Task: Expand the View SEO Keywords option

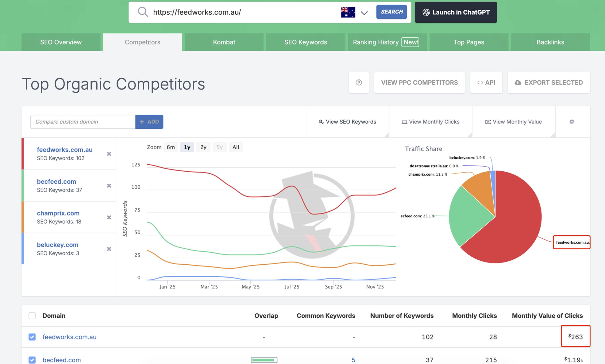Action: point(347,122)
